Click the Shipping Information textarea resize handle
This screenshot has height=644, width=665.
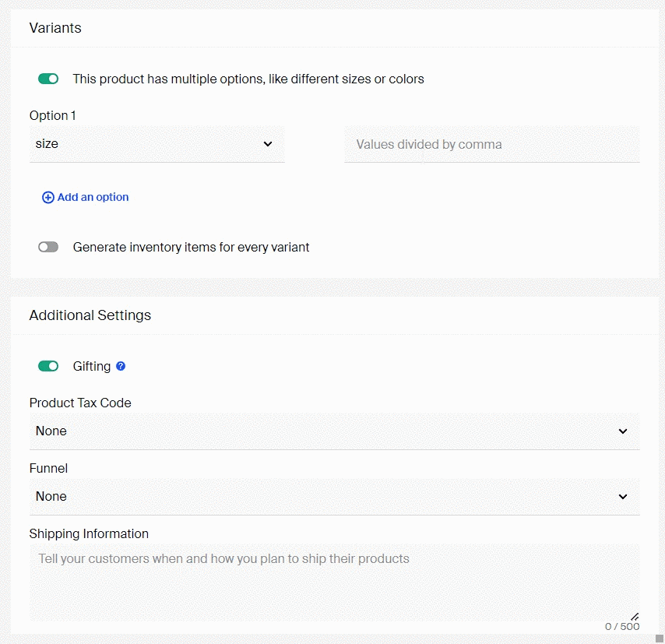[x=635, y=617]
